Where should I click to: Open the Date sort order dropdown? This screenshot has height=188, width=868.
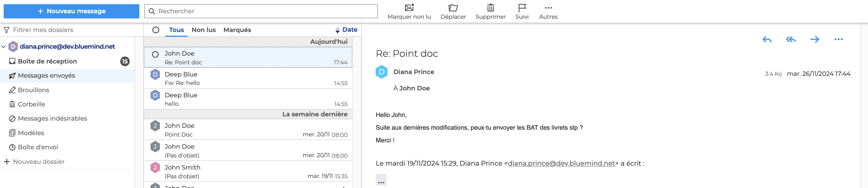[x=346, y=30]
